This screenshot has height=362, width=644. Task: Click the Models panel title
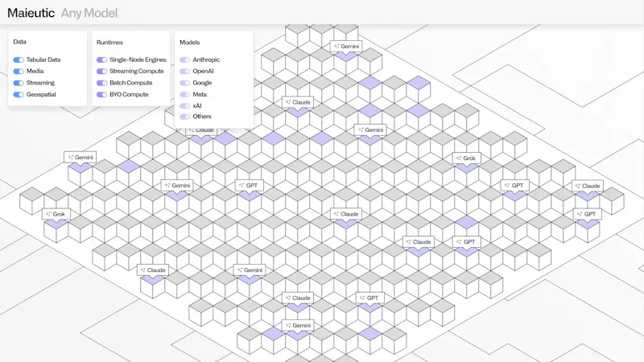click(x=190, y=43)
